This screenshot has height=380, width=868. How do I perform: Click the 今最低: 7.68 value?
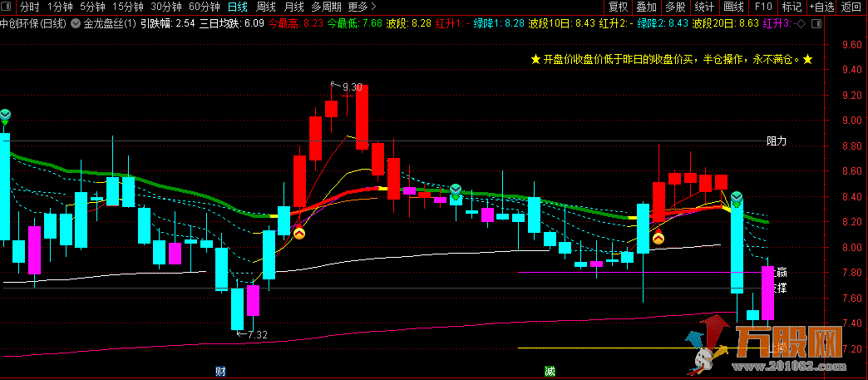(355, 24)
